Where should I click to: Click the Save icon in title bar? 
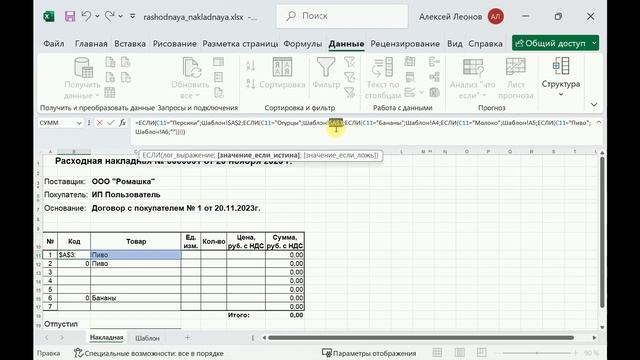tap(70, 16)
